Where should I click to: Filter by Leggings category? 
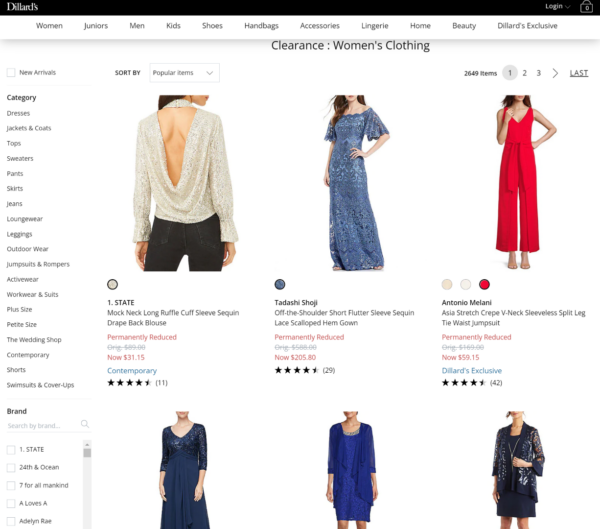(x=20, y=234)
